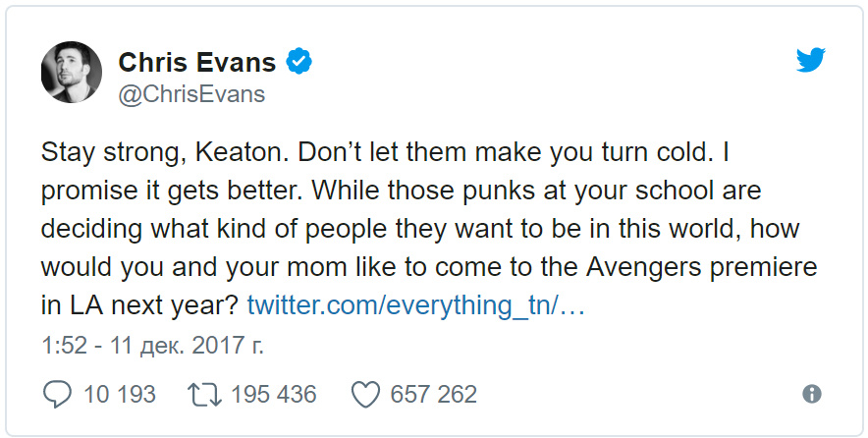Open the twitter.com/everything_tn/… link
The width and height of the screenshot is (868, 438).
pyautogui.click(x=415, y=305)
